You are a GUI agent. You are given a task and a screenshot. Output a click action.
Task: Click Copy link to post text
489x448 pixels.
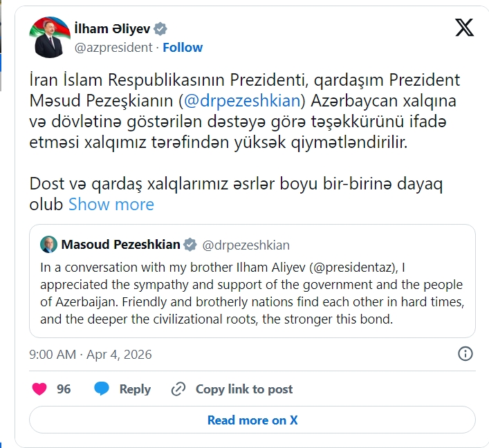point(244,389)
